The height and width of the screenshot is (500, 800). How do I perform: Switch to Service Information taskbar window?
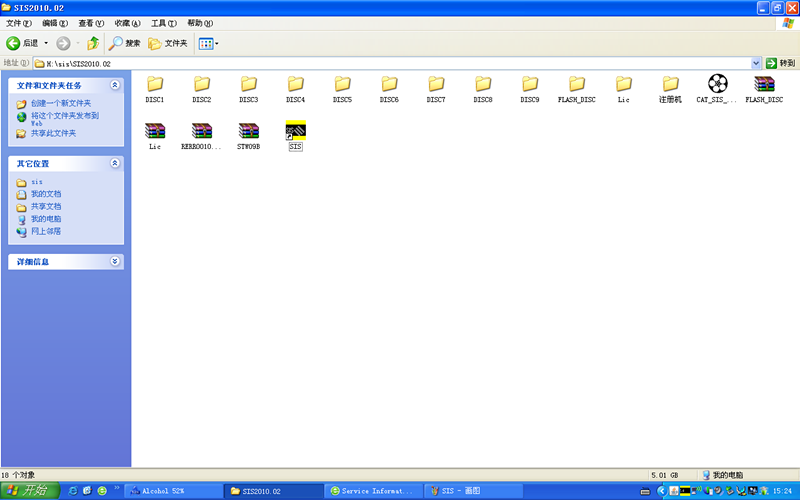point(373,491)
